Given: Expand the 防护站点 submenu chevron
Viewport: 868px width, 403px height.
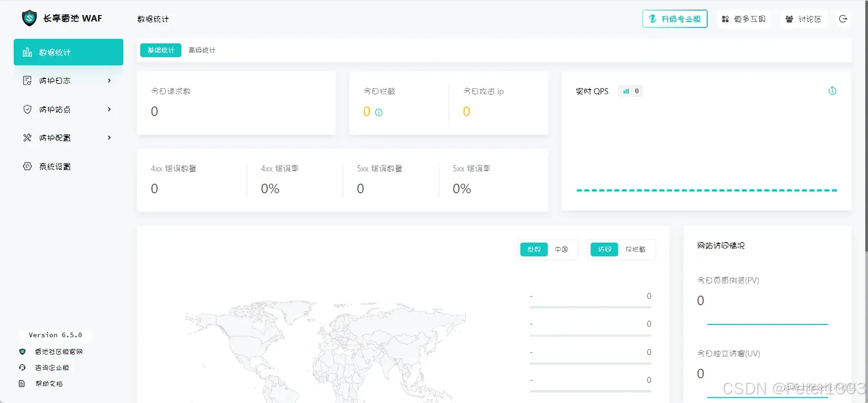Looking at the screenshot, I should coord(109,109).
